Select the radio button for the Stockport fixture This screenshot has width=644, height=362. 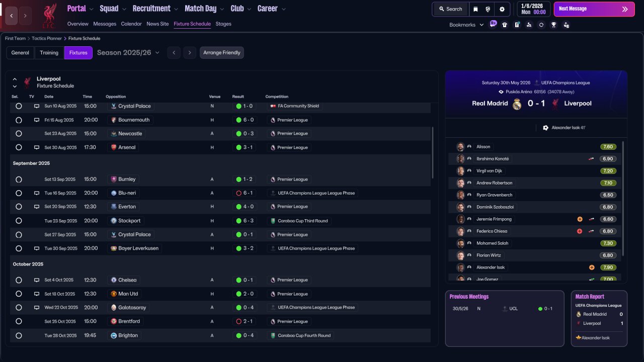pos(19,221)
